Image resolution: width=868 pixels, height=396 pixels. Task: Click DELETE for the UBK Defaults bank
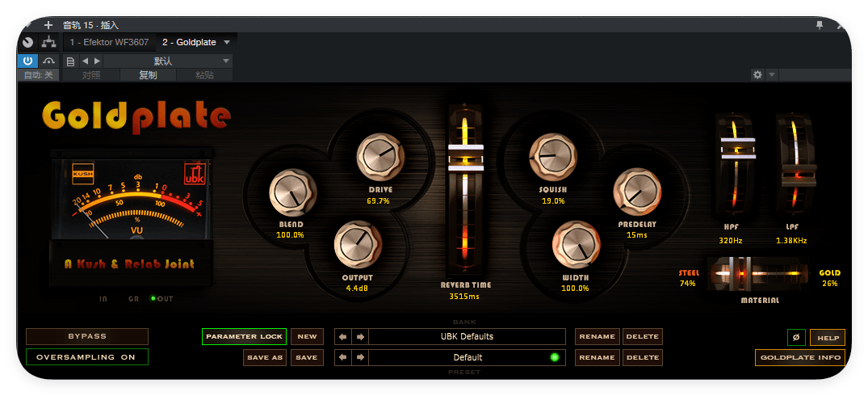642,336
